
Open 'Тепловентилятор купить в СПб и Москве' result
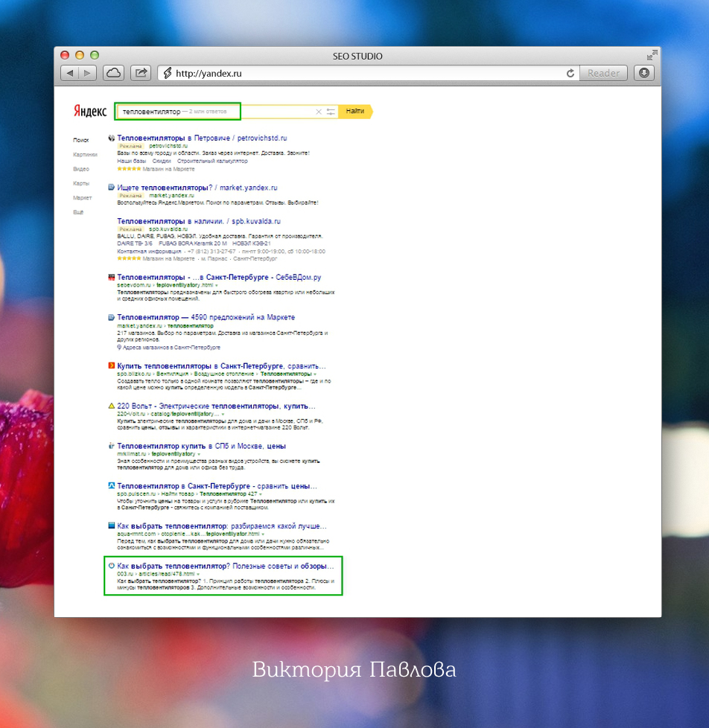pyautogui.click(x=201, y=446)
